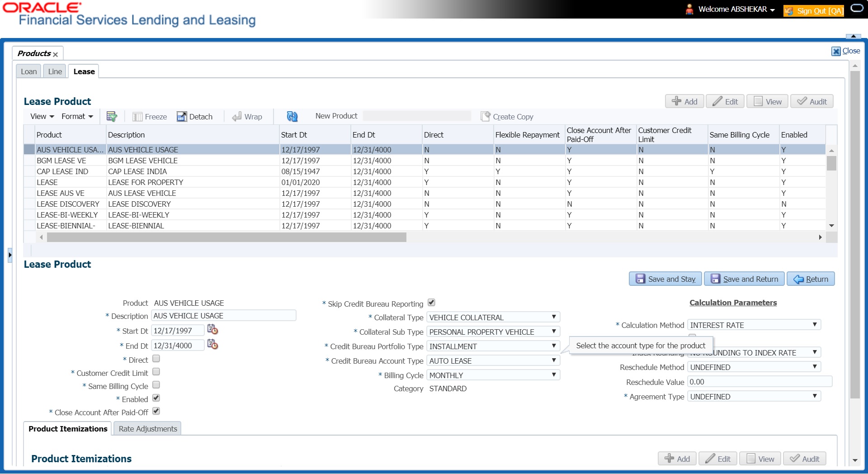Click the query-by-example icon in table toolbar
868x474 pixels.
(x=112, y=117)
